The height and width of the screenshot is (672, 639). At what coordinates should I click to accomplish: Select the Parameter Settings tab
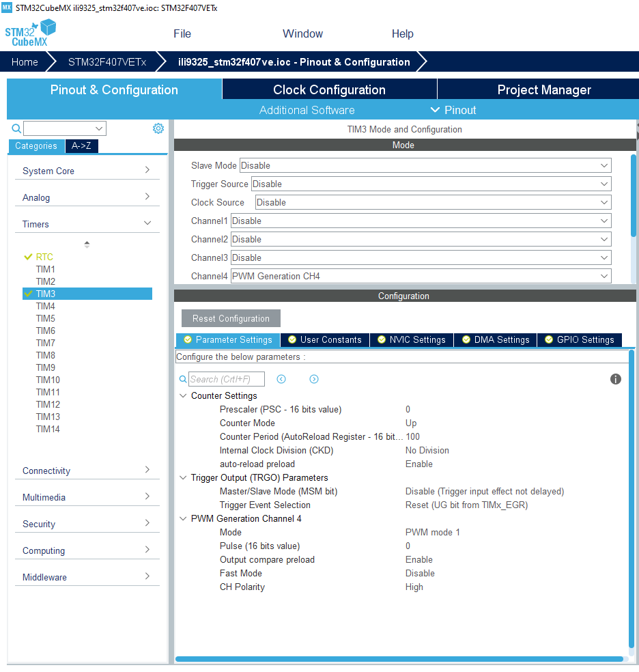[x=228, y=339]
